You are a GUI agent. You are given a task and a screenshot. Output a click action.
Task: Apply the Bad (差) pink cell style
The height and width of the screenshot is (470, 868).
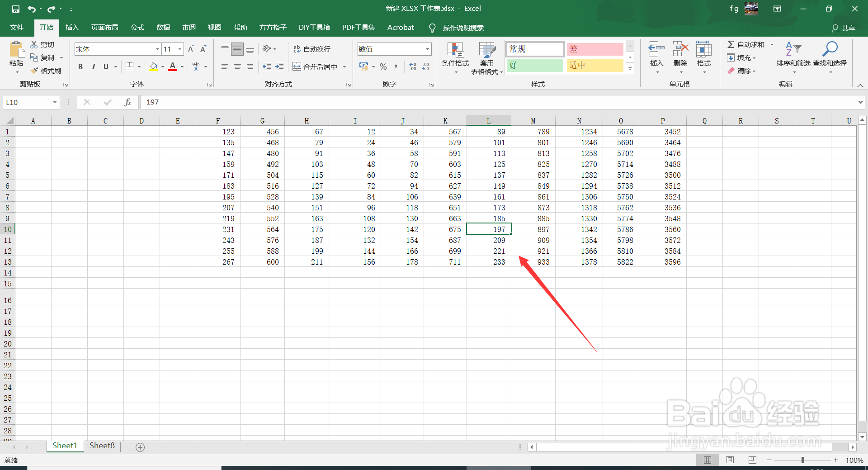click(x=595, y=49)
